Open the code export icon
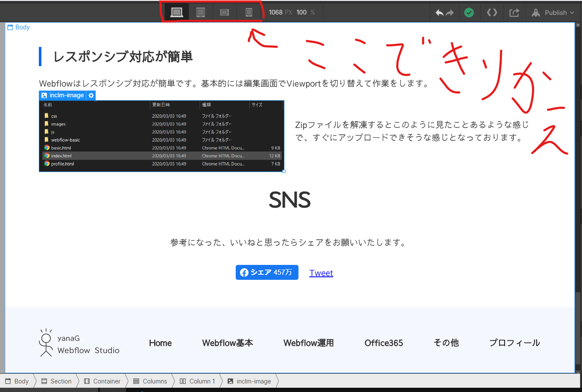The width and height of the screenshot is (582, 392). point(492,13)
